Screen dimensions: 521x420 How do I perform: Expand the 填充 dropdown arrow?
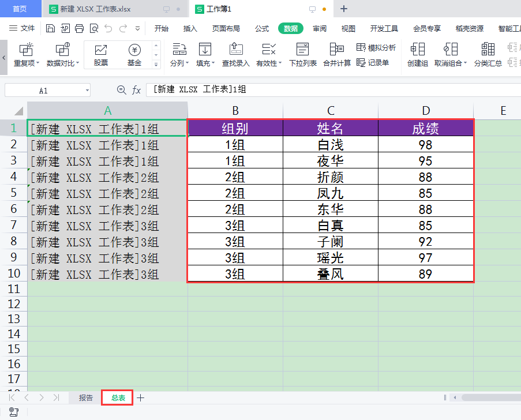pos(213,63)
